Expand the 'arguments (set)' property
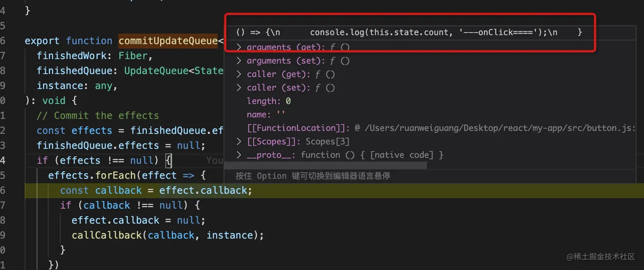 239,61
